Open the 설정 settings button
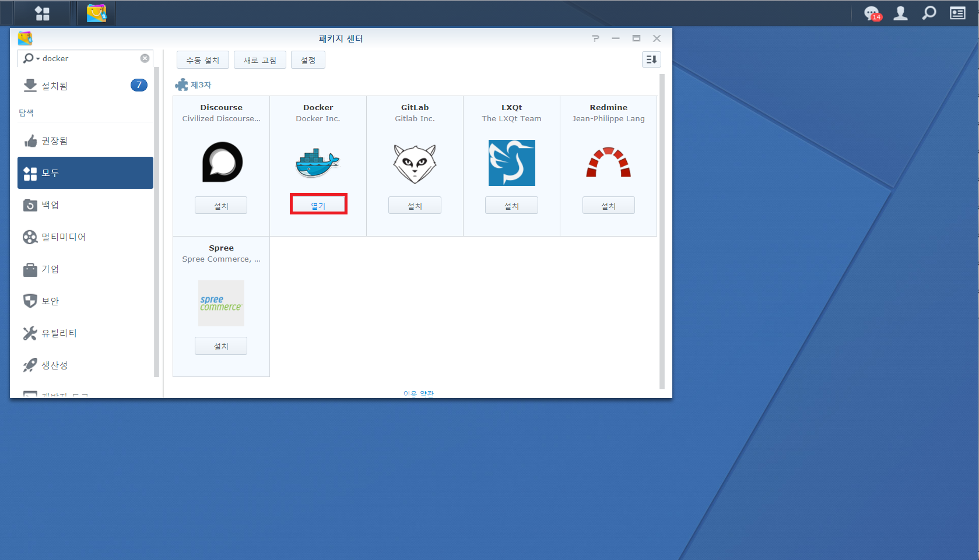Image resolution: width=979 pixels, height=560 pixels. 308,60
